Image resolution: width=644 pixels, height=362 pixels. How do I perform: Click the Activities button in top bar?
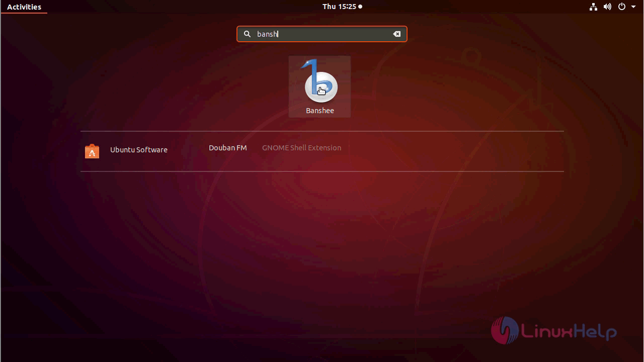(24, 7)
